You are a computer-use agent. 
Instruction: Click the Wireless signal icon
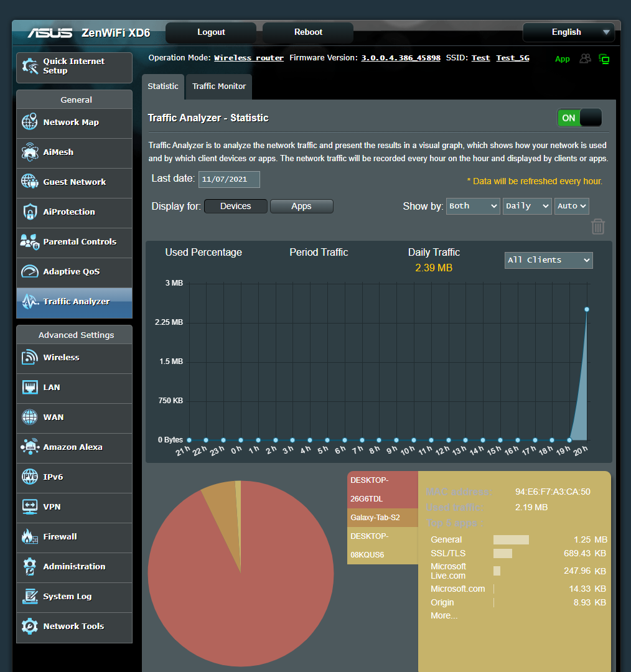pyautogui.click(x=30, y=357)
